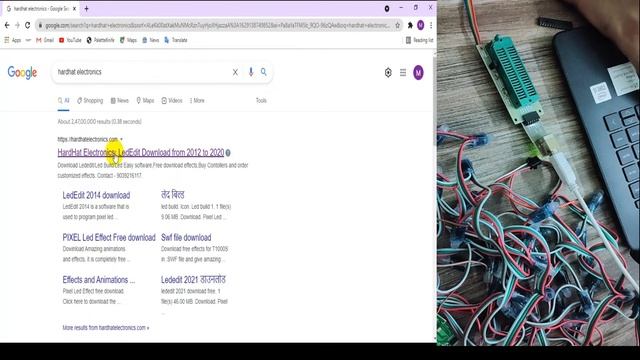The width and height of the screenshot is (640, 360).
Task: Open new tab with plus button
Action: [87, 9]
